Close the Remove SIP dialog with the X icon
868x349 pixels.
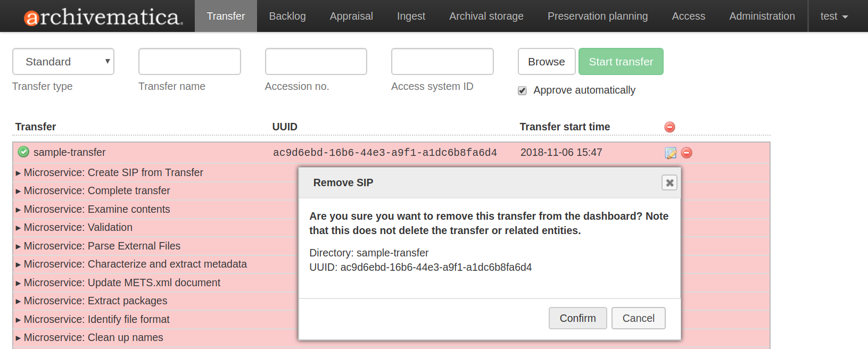(x=669, y=182)
